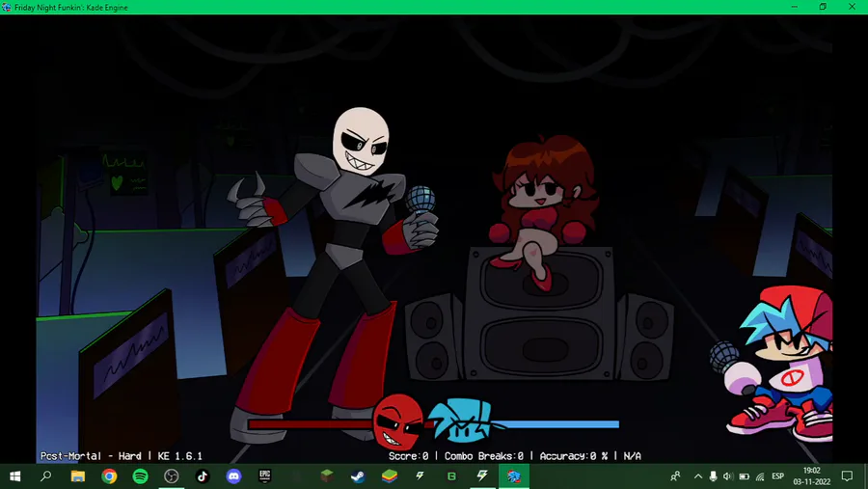Click the 'N/A' rating text
The width and height of the screenshot is (868, 489).
[x=632, y=456]
